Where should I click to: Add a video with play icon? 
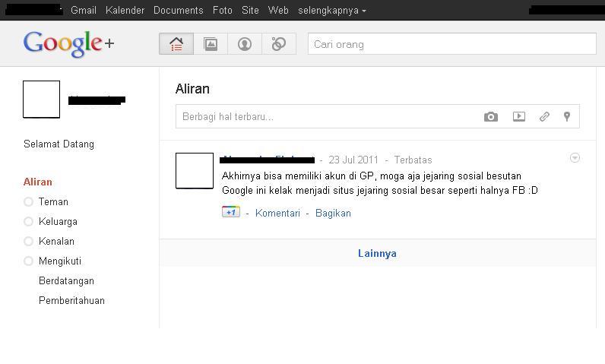(x=519, y=116)
